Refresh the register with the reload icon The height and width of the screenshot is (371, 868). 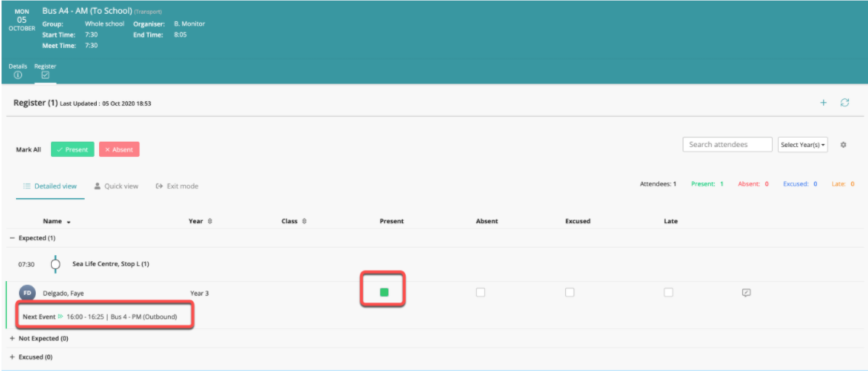point(844,102)
